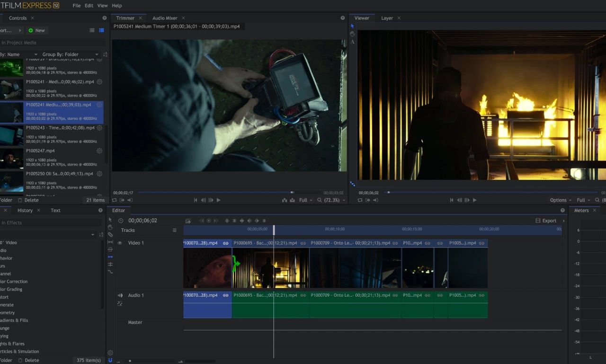The height and width of the screenshot is (364, 606).
Task: Open the Group By: Folder dropdown
Action: click(71, 54)
